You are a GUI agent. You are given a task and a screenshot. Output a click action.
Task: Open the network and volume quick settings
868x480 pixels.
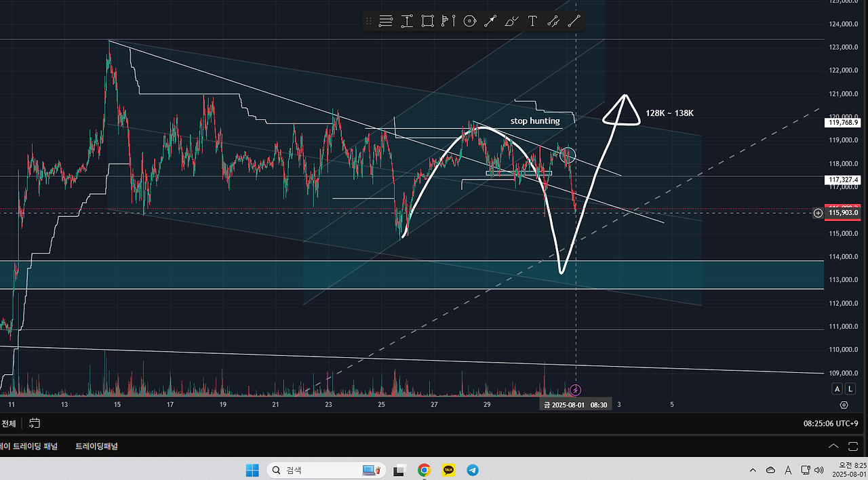tap(813, 470)
